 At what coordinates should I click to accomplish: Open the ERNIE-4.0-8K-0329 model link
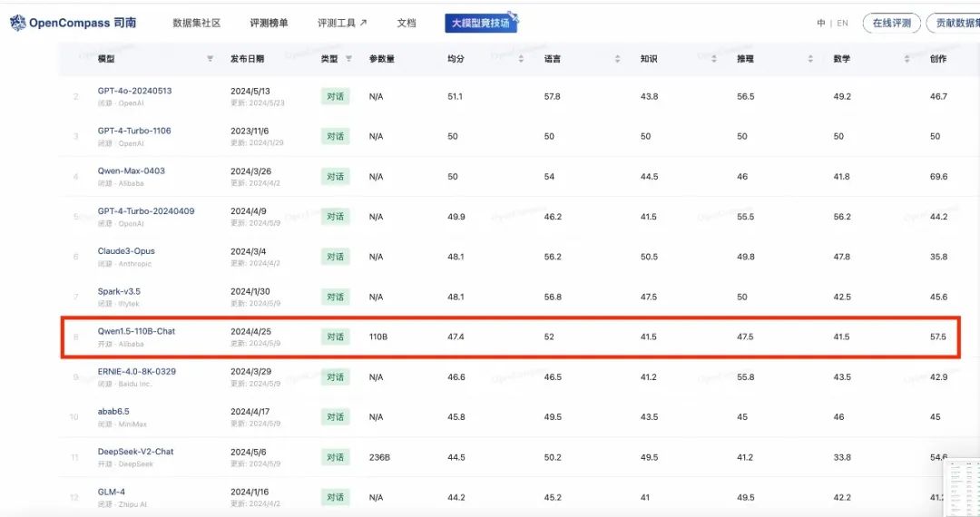(x=137, y=372)
